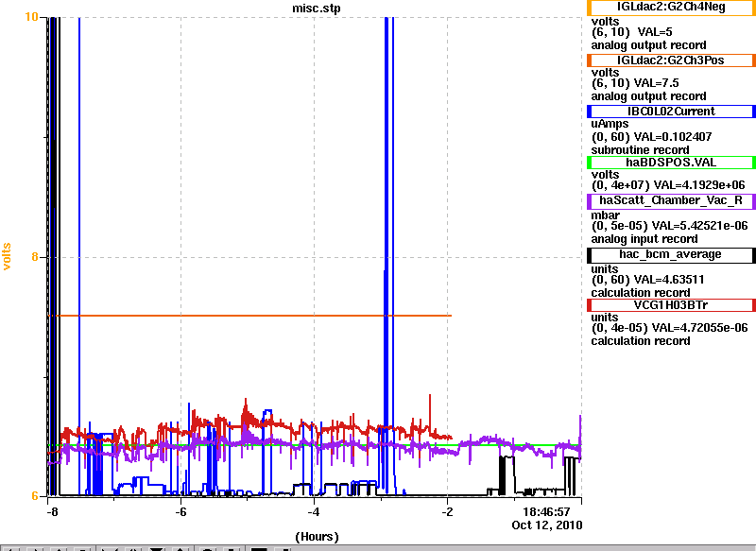This screenshot has width=756, height=551.
Task: Select the VCG1H03BTr legend entry
Action: (x=671, y=305)
